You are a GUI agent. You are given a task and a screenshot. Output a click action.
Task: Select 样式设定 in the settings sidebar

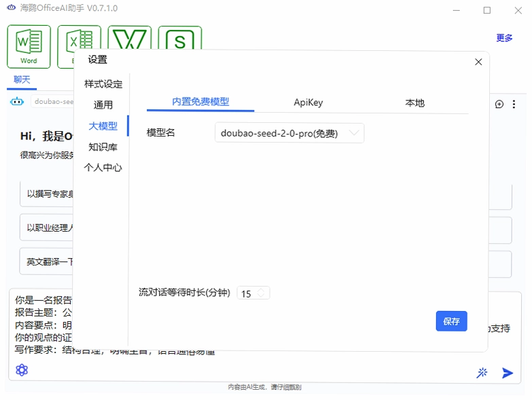pyautogui.click(x=103, y=84)
